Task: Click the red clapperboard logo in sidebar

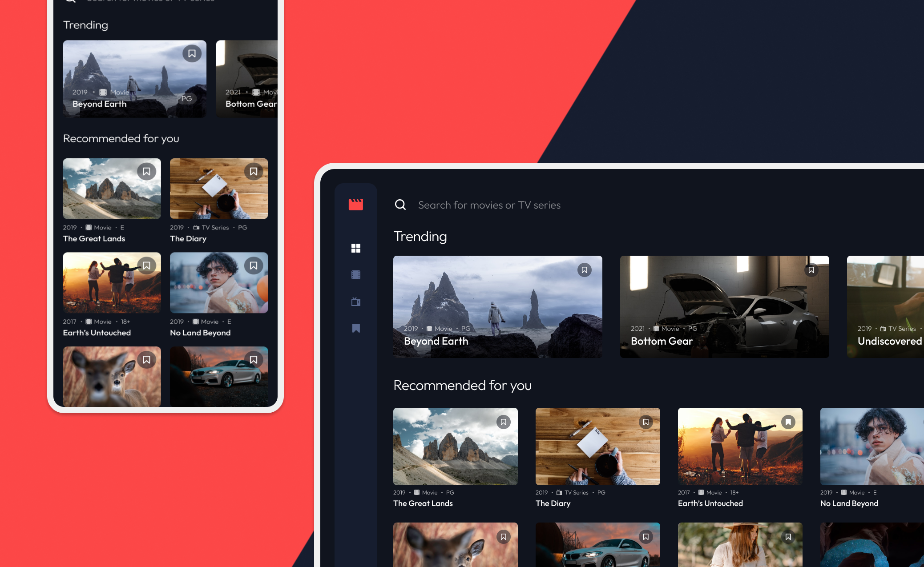Action: [x=355, y=205]
